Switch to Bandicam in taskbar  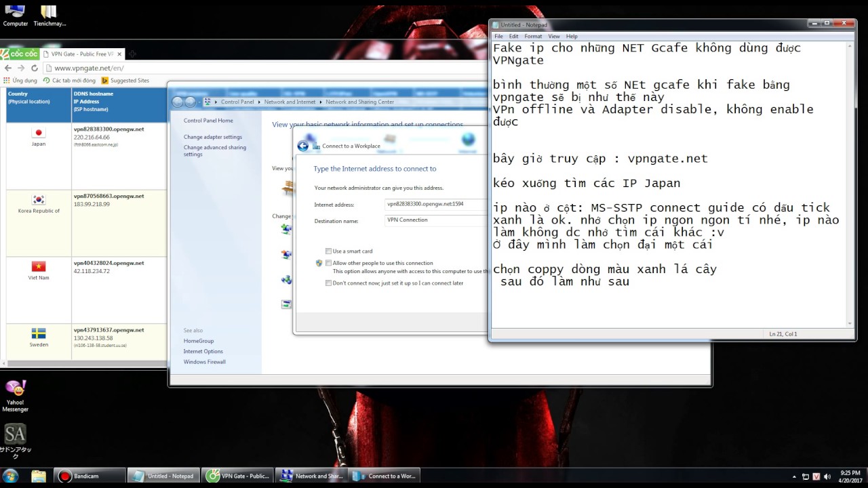pos(91,476)
